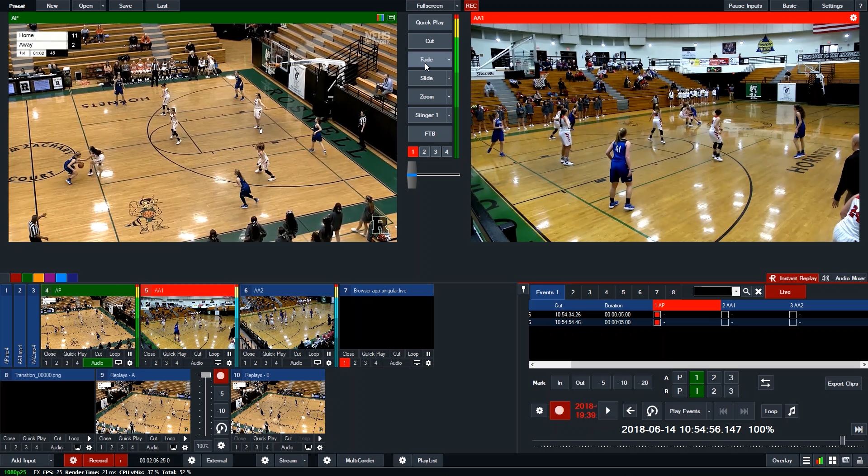Click the replay search magnifier icon
868x476 pixels.
(x=746, y=292)
